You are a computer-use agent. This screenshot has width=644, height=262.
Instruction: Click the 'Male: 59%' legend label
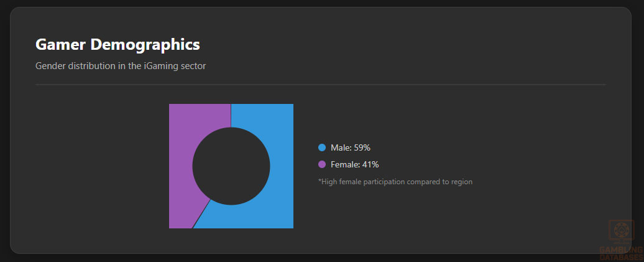(351, 147)
